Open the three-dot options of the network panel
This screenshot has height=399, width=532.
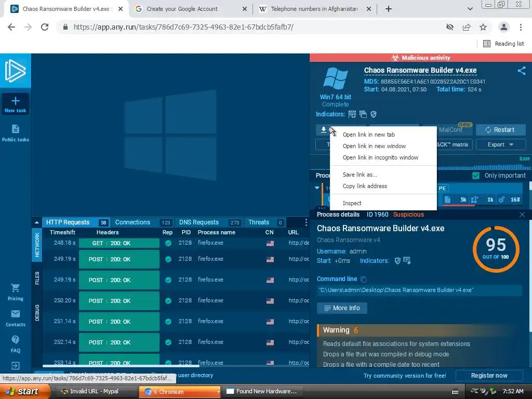[305, 222]
